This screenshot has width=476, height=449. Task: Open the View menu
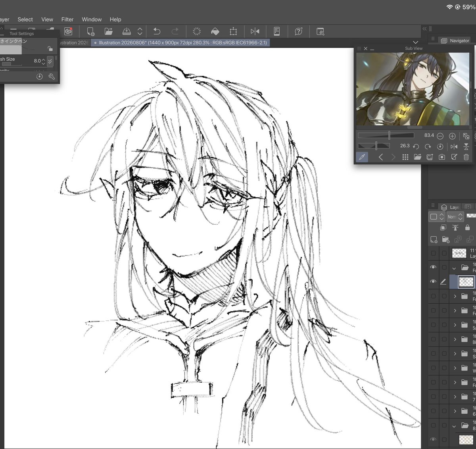[x=47, y=19]
